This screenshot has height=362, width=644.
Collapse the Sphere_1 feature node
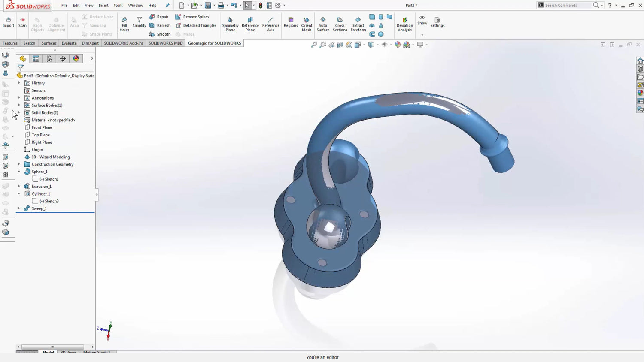coord(19,172)
